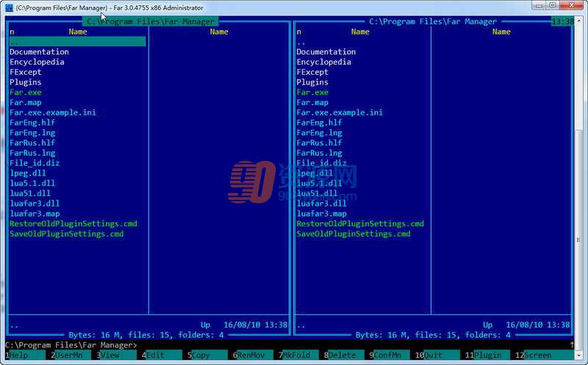Image resolution: width=588 pixels, height=365 pixels.
Task: Select RestoreOldPluginSettings.cmd in right panel
Action: pyautogui.click(x=360, y=224)
